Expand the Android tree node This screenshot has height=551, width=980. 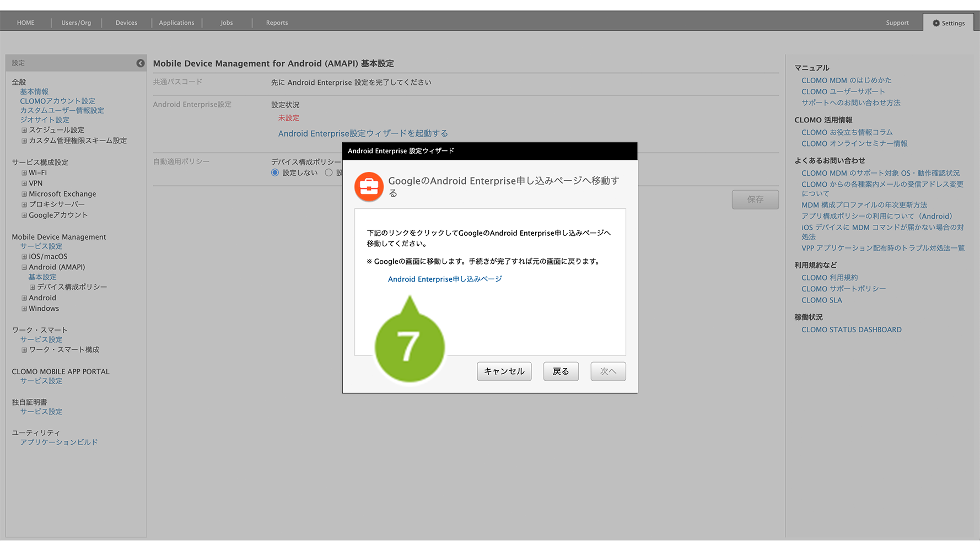[x=24, y=298]
